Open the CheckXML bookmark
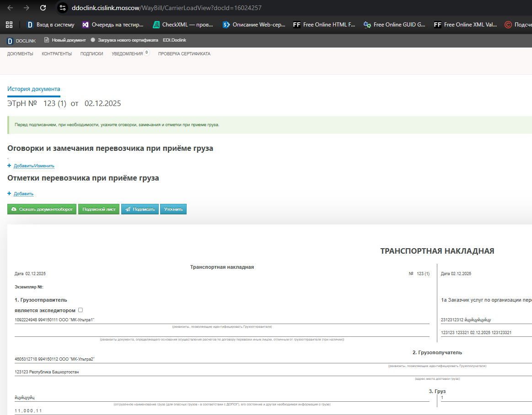The width and height of the screenshot is (532, 415). click(183, 24)
